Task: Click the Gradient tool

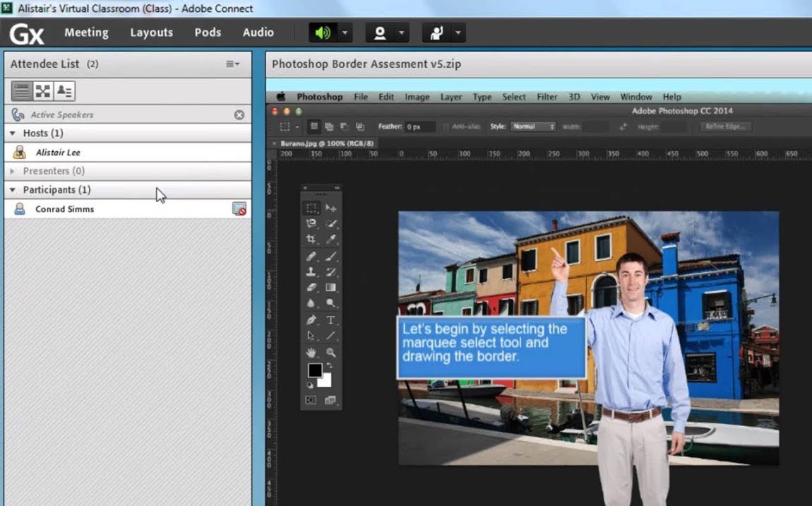Action: [331, 288]
